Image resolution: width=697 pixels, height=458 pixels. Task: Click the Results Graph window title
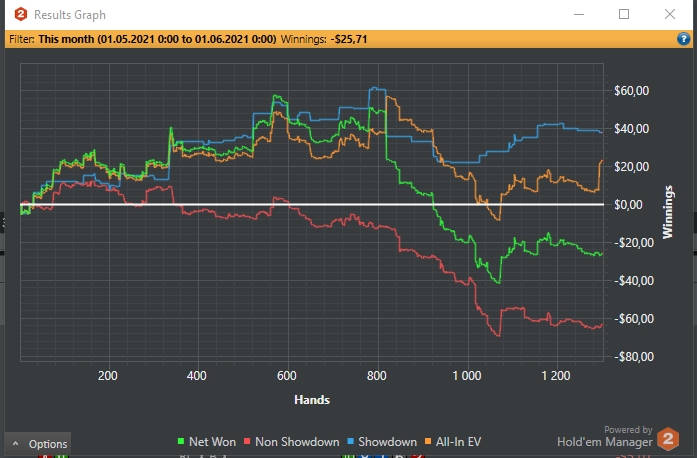[x=70, y=15]
